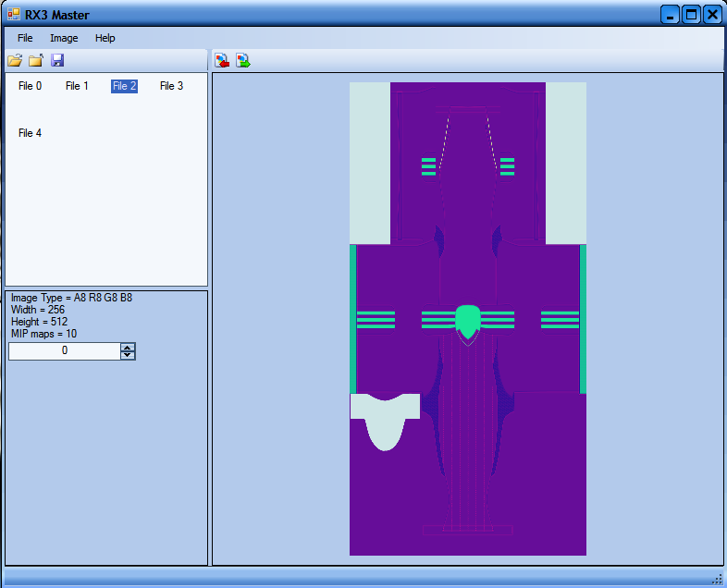Click the kit texture preview image
This screenshot has width=727, height=588.
tap(467, 319)
